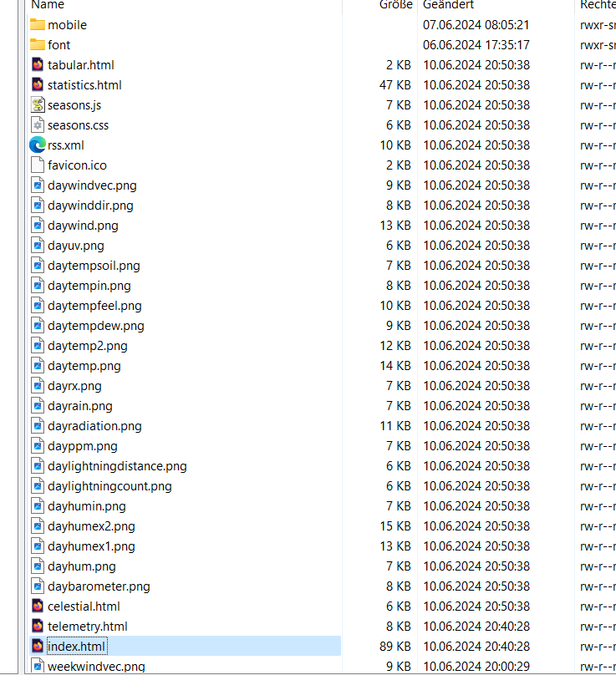The height and width of the screenshot is (675, 616).
Task: Click the tabular.html Firefox file icon
Action: coord(38,65)
